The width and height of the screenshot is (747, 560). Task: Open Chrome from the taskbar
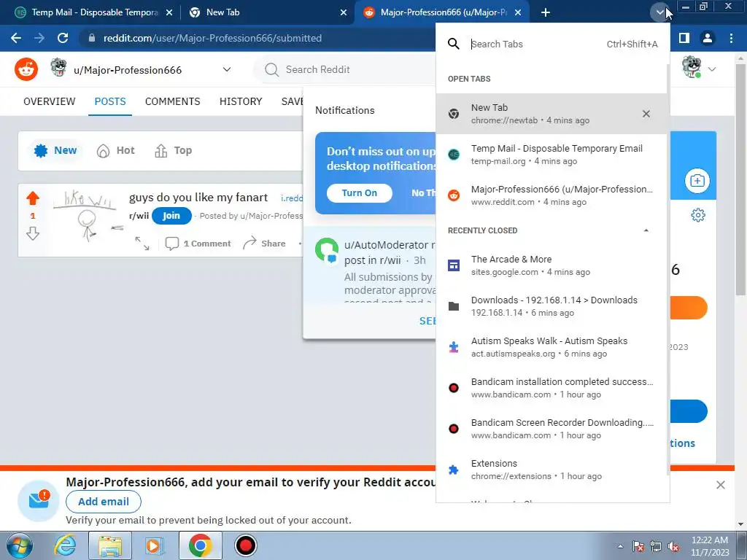click(201, 545)
